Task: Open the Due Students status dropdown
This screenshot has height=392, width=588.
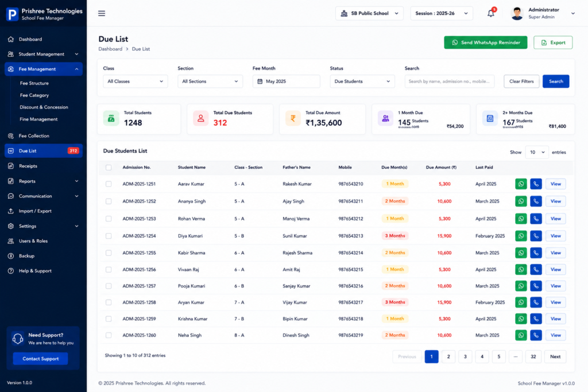Action: point(362,81)
